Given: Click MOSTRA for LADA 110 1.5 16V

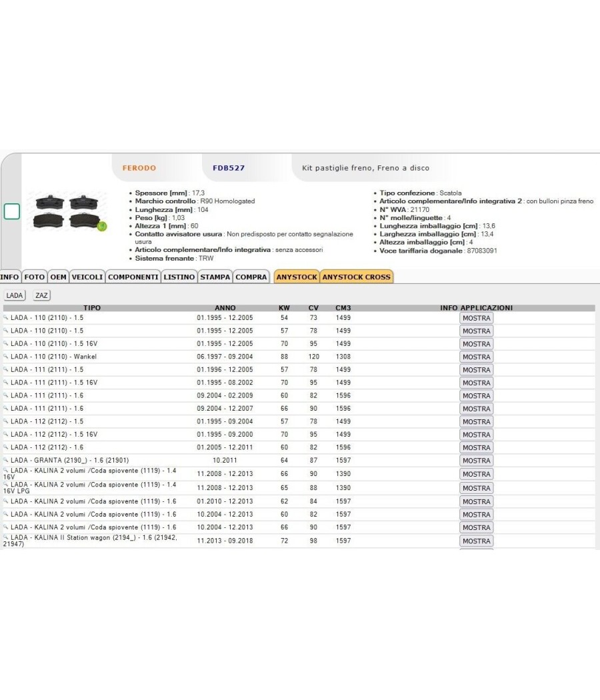Looking at the screenshot, I should click(477, 344).
